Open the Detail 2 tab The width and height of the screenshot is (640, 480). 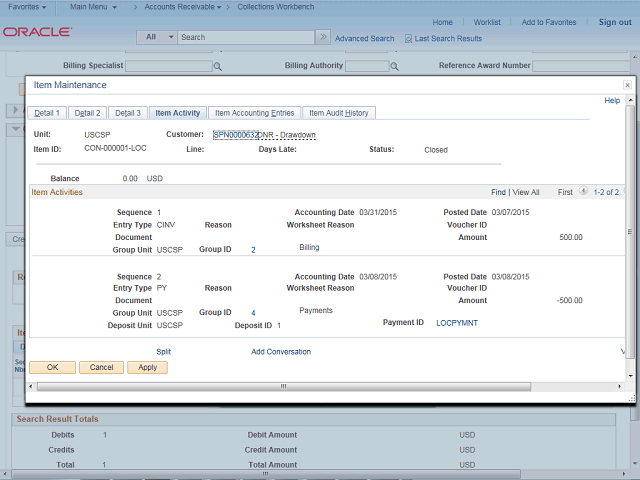click(x=87, y=113)
